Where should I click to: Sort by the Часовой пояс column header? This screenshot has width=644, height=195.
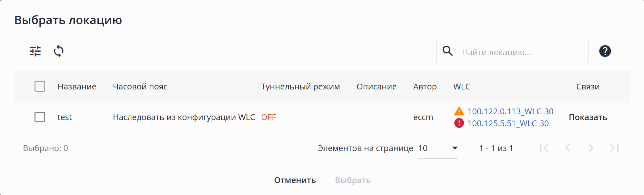(x=140, y=87)
